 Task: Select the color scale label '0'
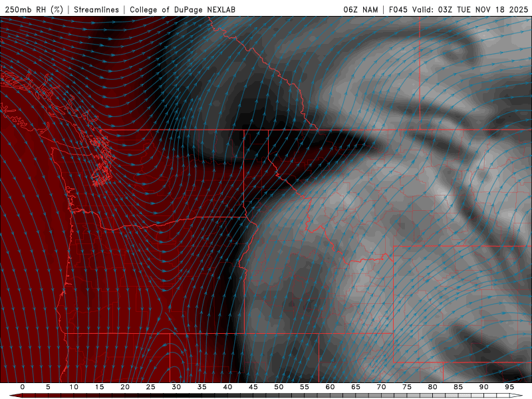coord(23,387)
